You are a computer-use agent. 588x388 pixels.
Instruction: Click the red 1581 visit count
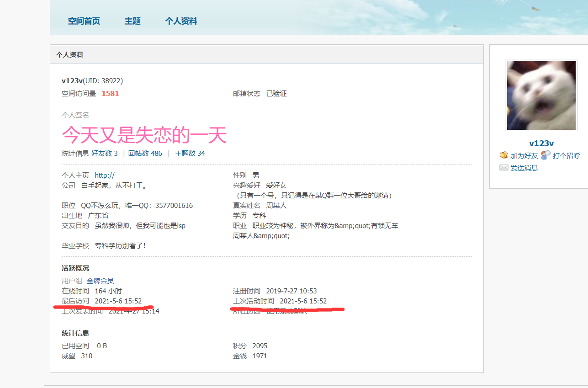[110, 94]
